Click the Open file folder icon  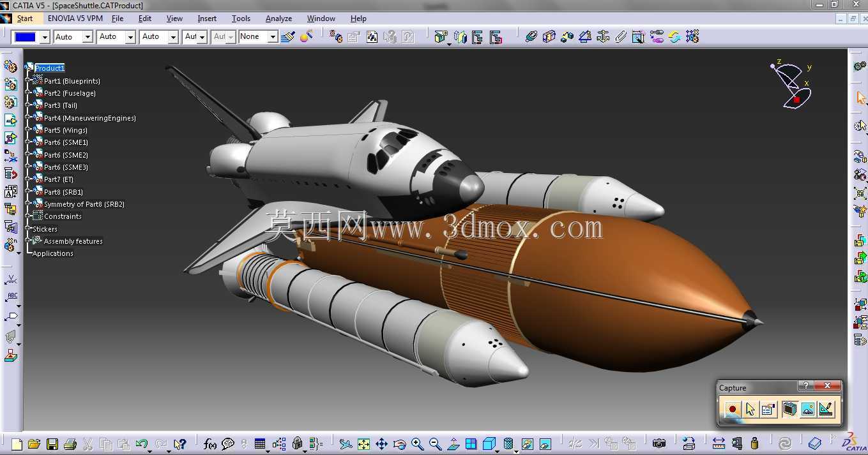pos(34,444)
